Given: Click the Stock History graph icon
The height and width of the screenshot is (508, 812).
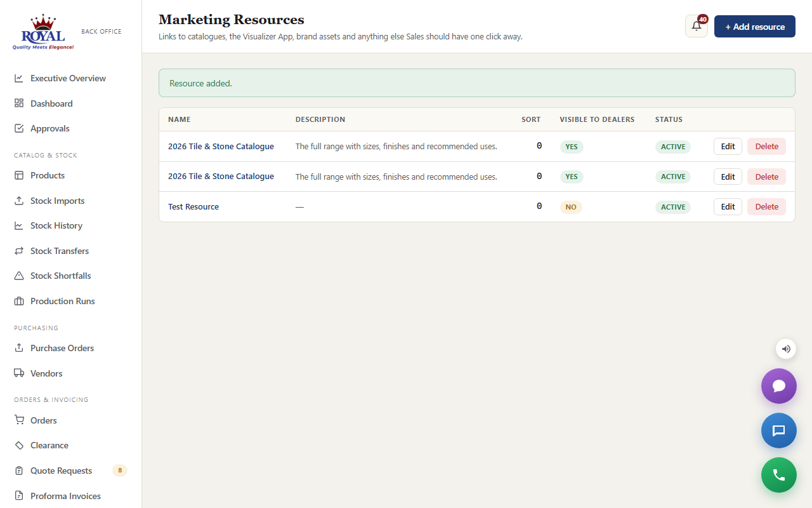Looking at the screenshot, I should coord(19,225).
